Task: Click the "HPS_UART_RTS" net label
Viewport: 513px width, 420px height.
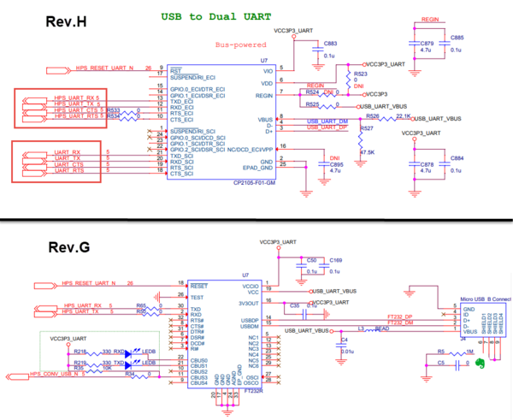Action: pos(77,115)
